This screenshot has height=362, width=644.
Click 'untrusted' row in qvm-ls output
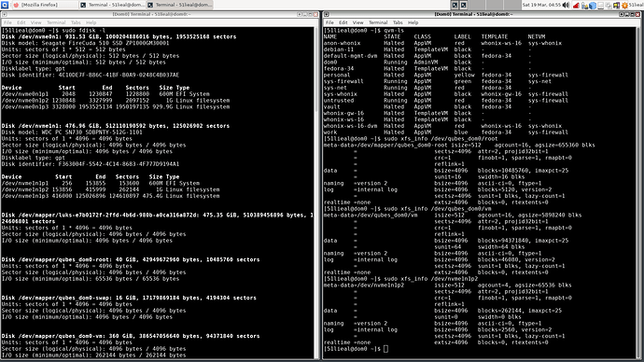click(x=446, y=101)
